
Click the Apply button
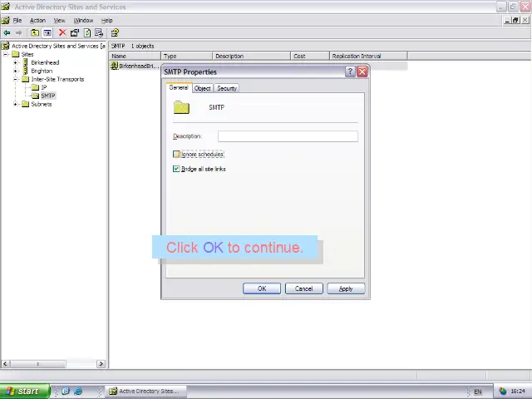tap(345, 288)
